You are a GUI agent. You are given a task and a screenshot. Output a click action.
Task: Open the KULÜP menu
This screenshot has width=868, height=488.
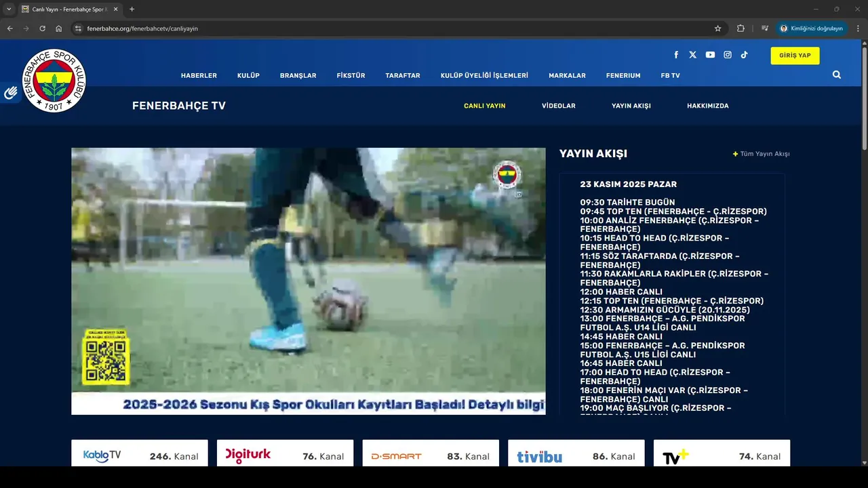[x=248, y=75]
